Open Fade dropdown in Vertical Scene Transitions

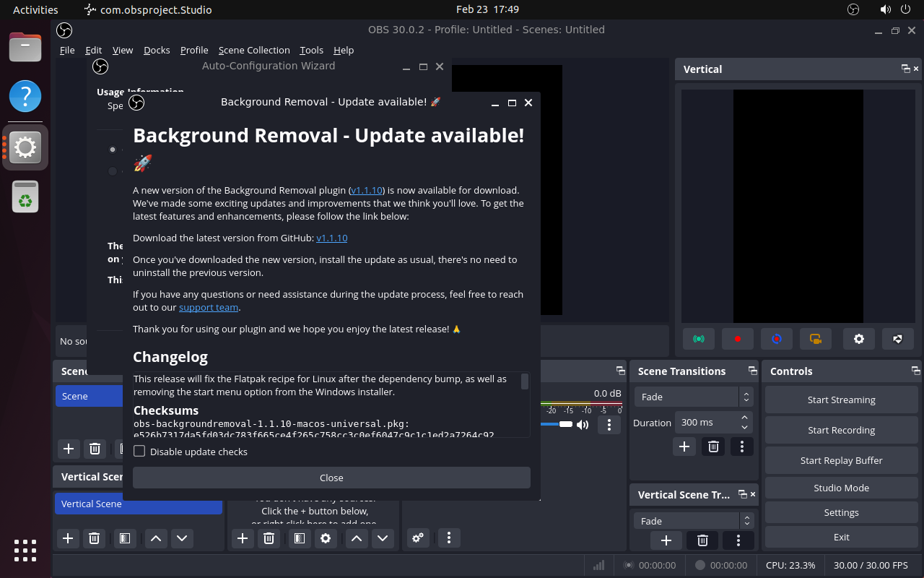click(x=694, y=521)
